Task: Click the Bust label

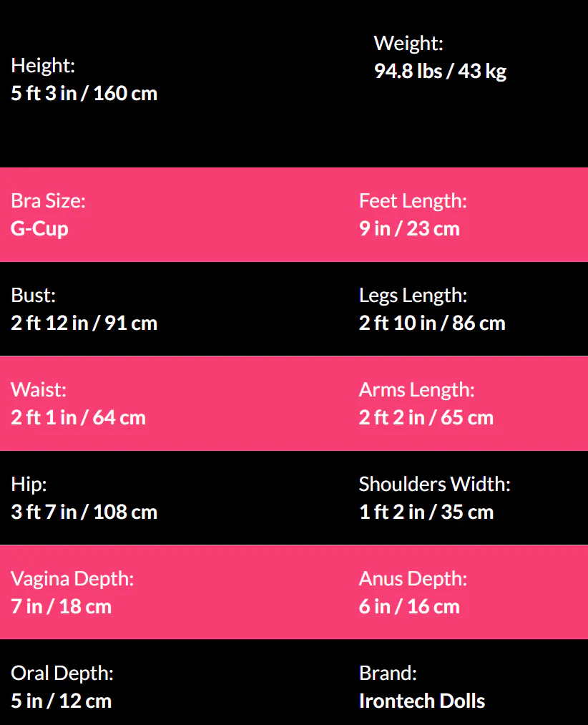Action: (x=33, y=296)
